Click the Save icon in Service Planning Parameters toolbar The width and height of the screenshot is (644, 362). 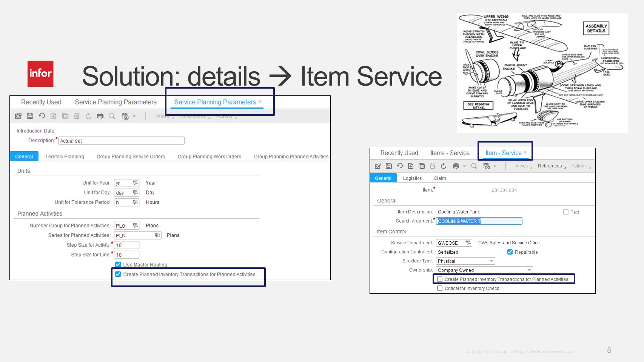pyautogui.click(x=30, y=116)
